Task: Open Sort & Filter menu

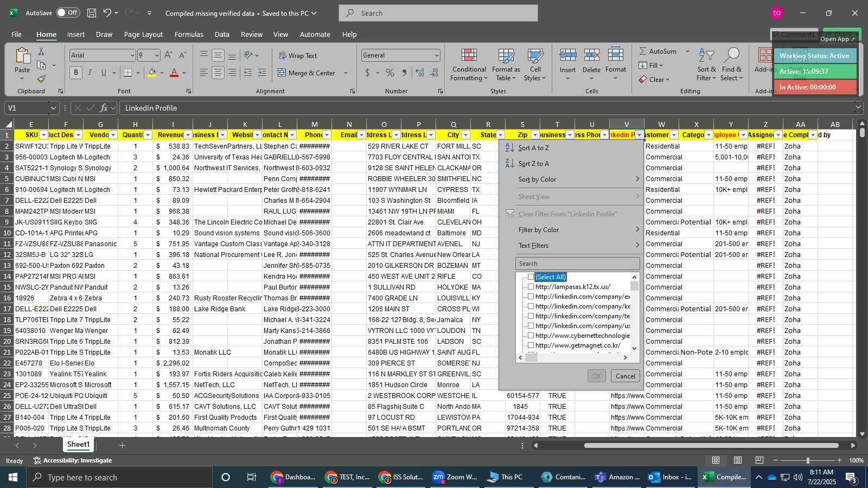Action: click(x=706, y=65)
